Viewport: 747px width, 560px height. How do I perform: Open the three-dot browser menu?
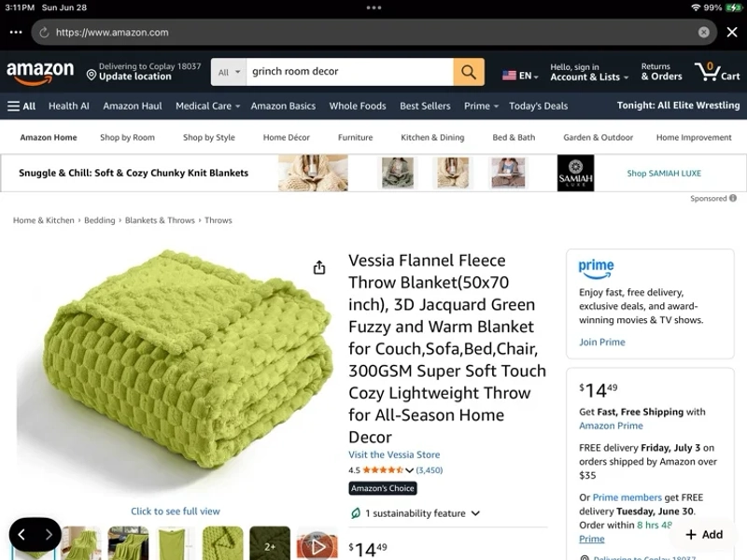click(x=16, y=32)
